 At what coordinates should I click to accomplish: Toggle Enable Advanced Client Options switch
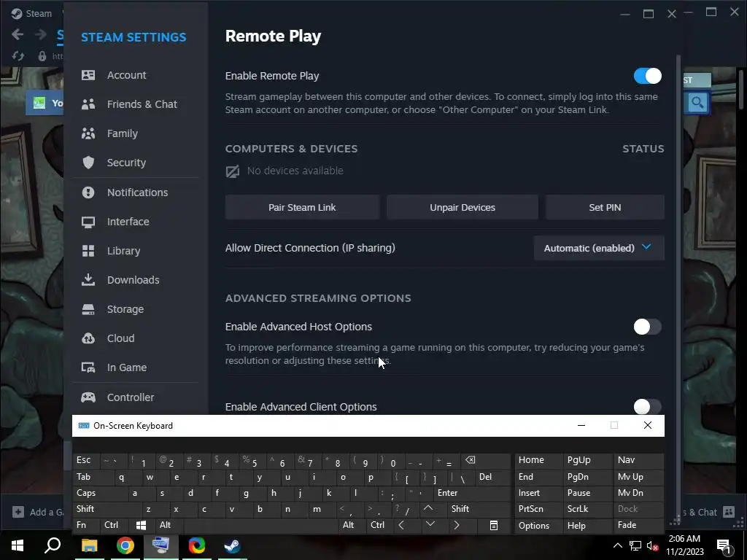[648, 407]
